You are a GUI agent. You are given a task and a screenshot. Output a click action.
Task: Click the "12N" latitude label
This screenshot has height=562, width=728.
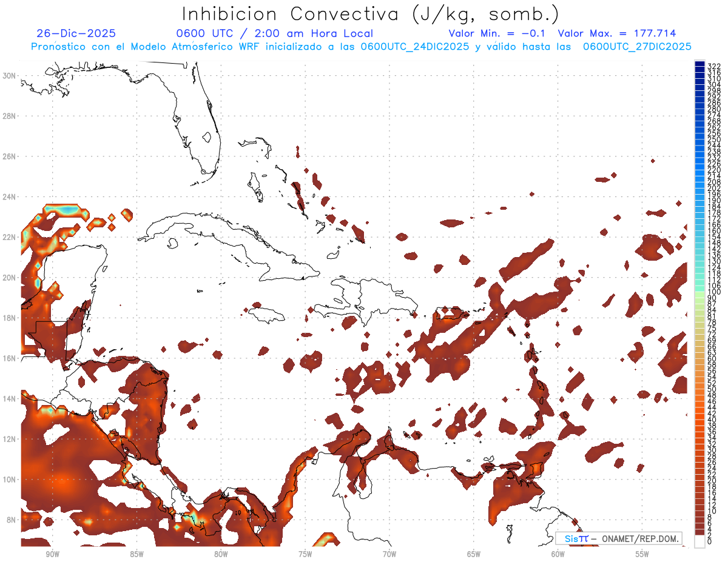point(10,439)
